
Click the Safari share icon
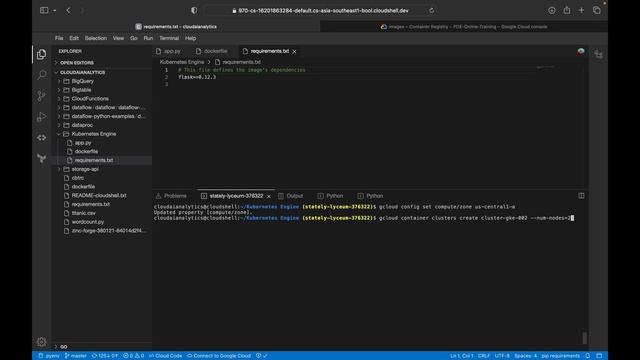click(x=567, y=10)
